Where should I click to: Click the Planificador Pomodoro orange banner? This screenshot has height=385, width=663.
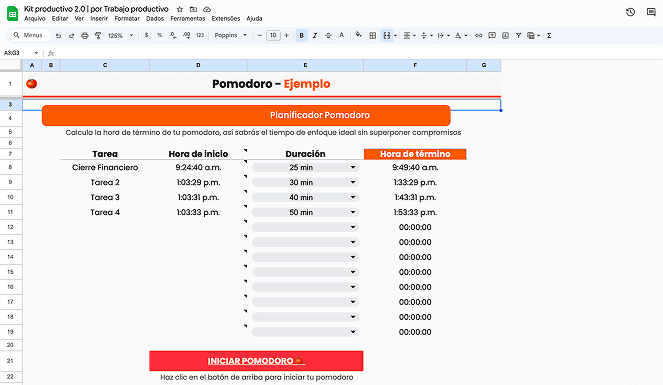[x=246, y=115]
